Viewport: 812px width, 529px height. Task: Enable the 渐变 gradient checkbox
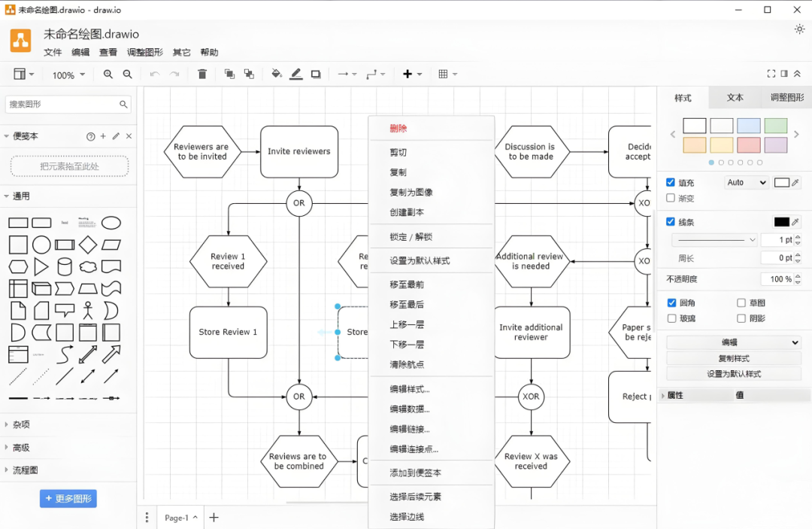point(671,199)
